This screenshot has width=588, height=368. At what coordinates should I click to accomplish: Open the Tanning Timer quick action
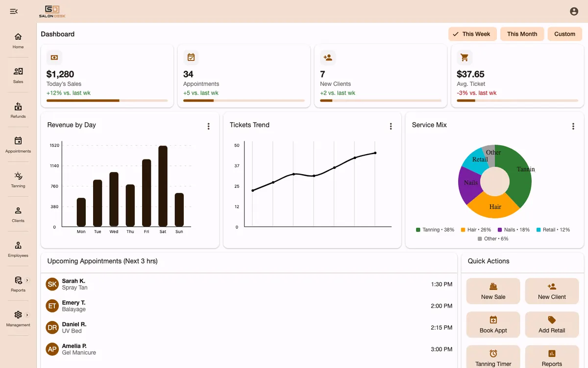(493, 358)
